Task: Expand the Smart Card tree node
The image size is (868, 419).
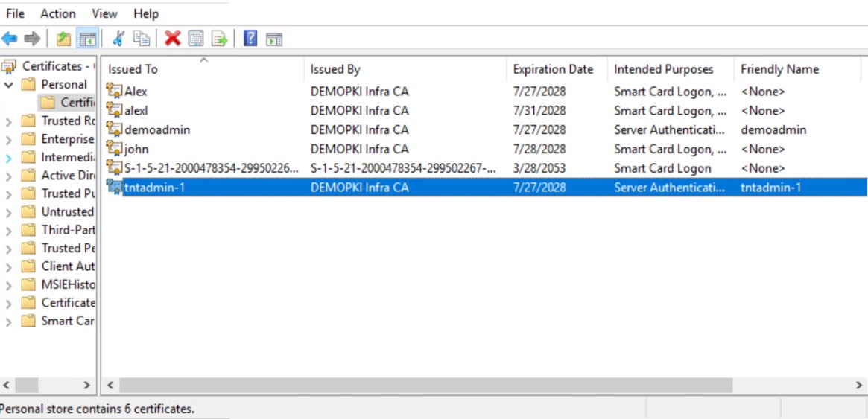Action: [8, 322]
